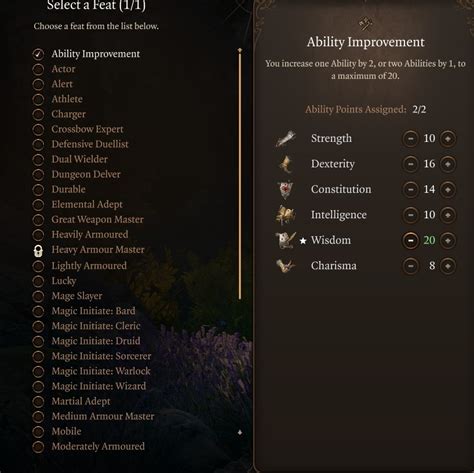The image size is (474, 473).
Task: Pick Magic Initiate: Wizard from the list
Action: tap(99, 386)
